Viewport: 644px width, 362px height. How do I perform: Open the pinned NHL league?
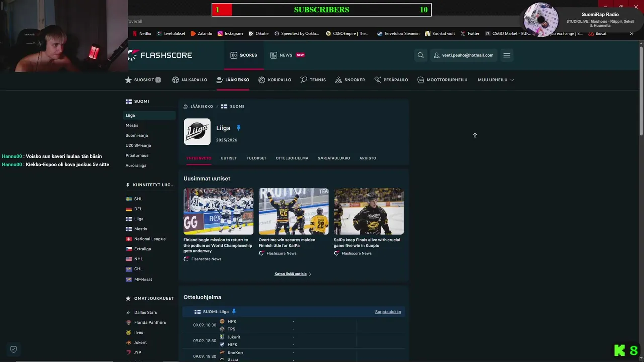(138, 259)
